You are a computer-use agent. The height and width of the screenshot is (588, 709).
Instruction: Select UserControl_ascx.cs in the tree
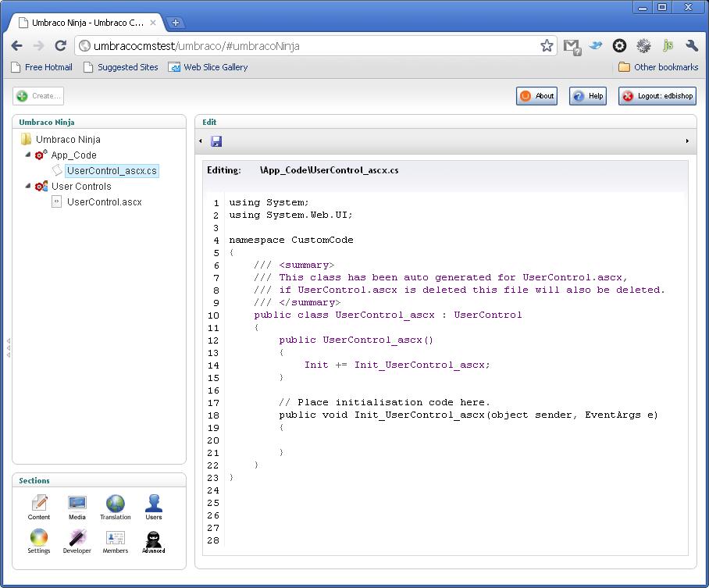point(112,170)
